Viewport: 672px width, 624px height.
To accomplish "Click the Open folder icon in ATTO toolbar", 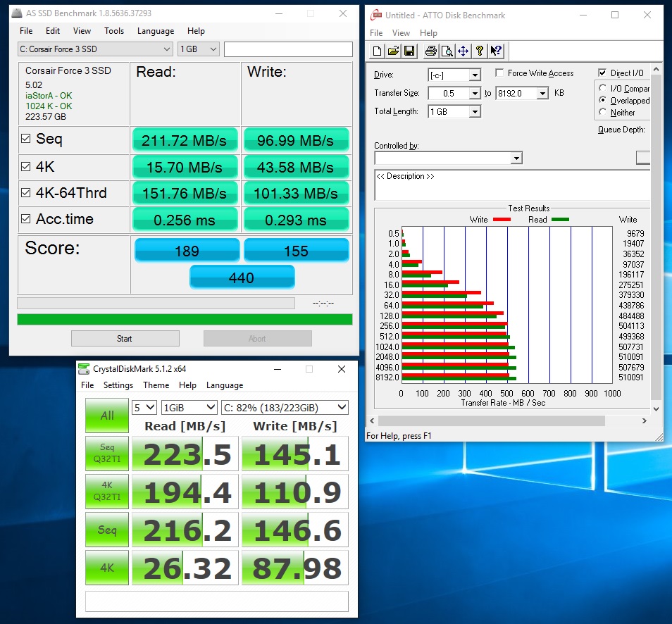I will 393,51.
